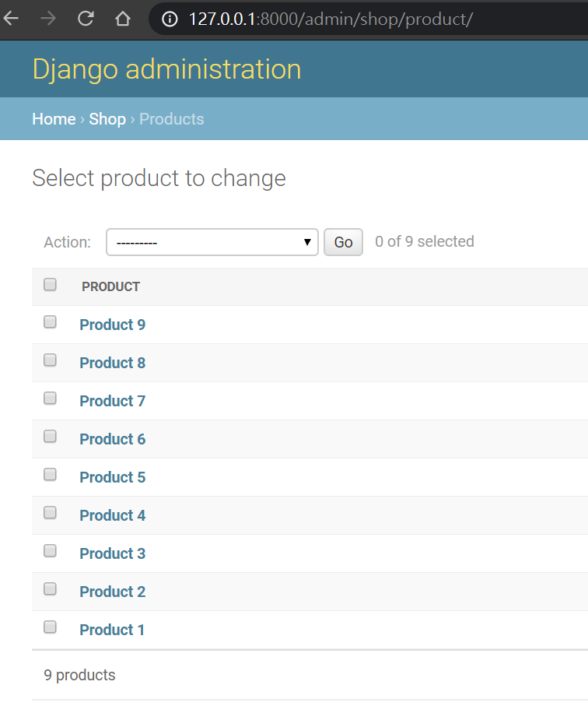
Task: Select the Product 5 row checkbox
Action: (51, 475)
